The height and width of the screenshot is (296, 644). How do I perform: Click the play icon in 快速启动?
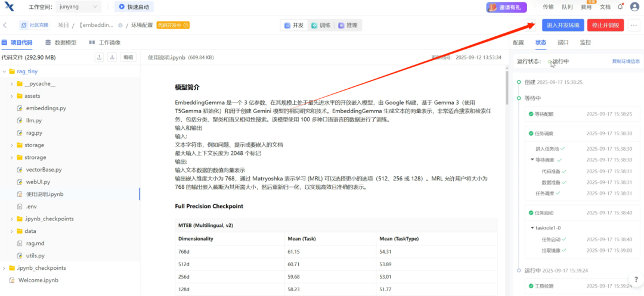[x=122, y=7]
